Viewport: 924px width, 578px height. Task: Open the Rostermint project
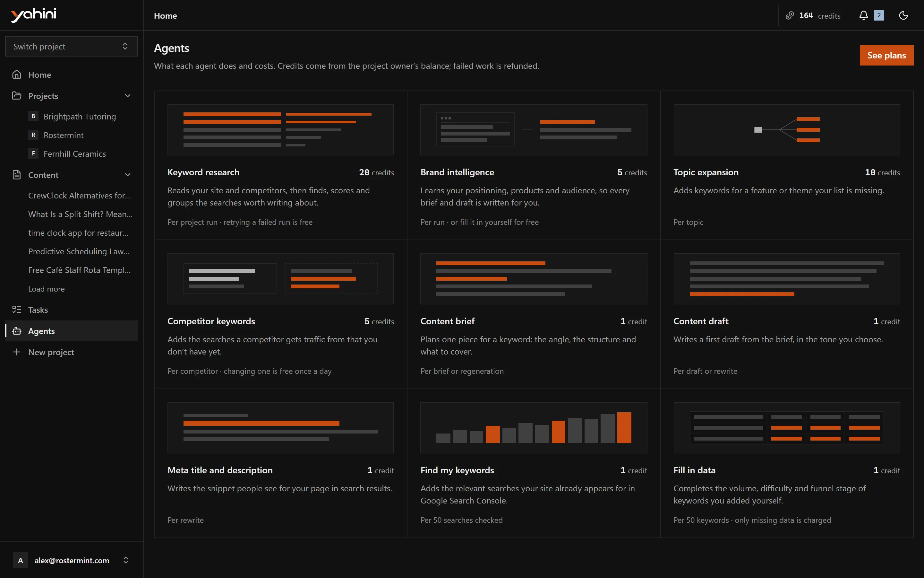pyautogui.click(x=64, y=135)
